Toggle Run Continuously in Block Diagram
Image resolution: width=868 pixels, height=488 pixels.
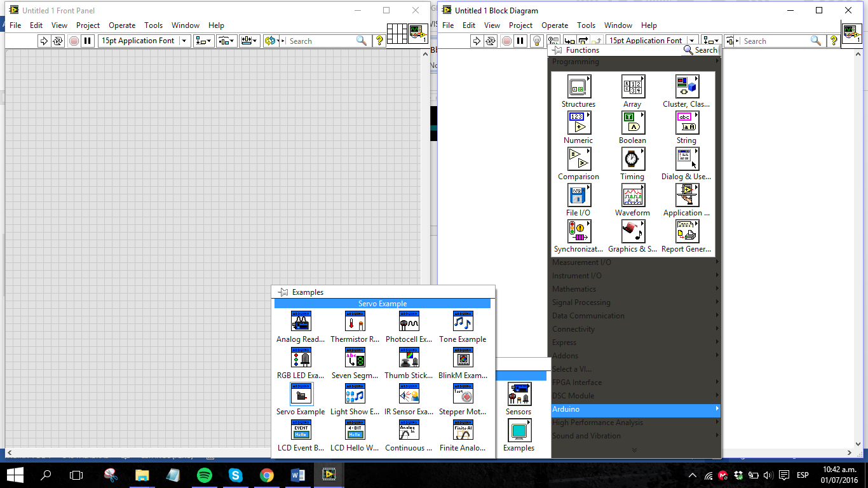(x=491, y=41)
